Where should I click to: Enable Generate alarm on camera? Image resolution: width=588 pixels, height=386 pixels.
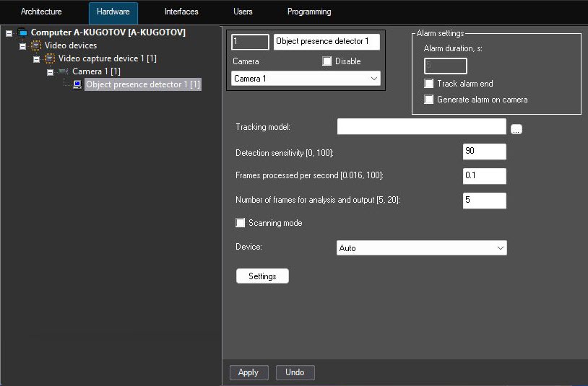[428, 100]
